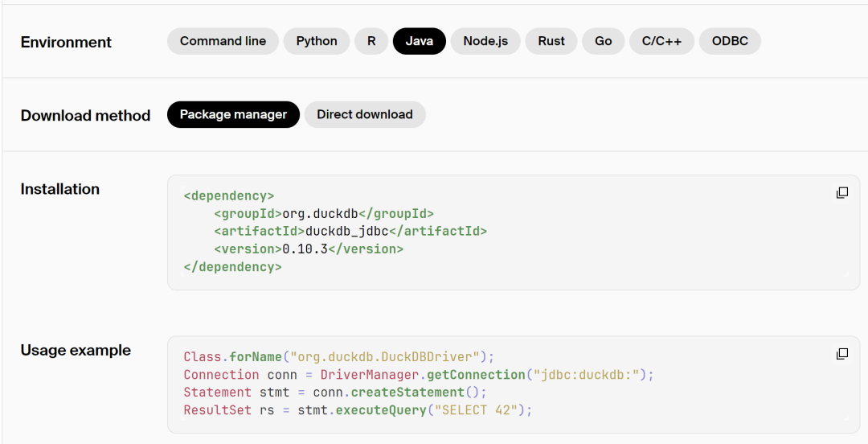The height and width of the screenshot is (444, 868).
Task: Select the Command line environment
Action: [x=223, y=41]
